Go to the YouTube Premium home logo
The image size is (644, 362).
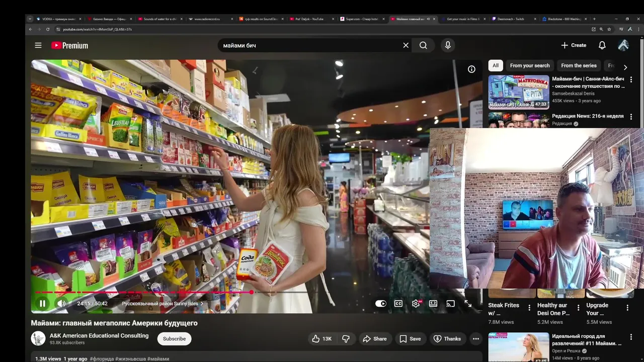(69, 45)
